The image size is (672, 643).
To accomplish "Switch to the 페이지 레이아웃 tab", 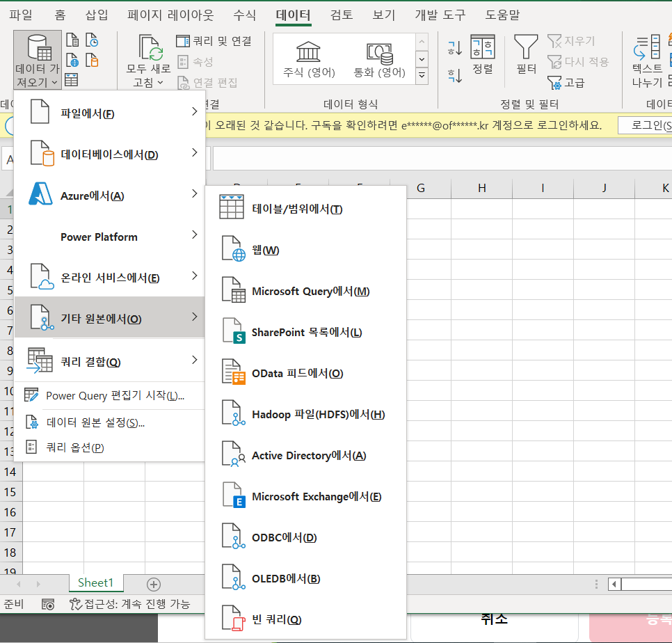I will point(170,15).
